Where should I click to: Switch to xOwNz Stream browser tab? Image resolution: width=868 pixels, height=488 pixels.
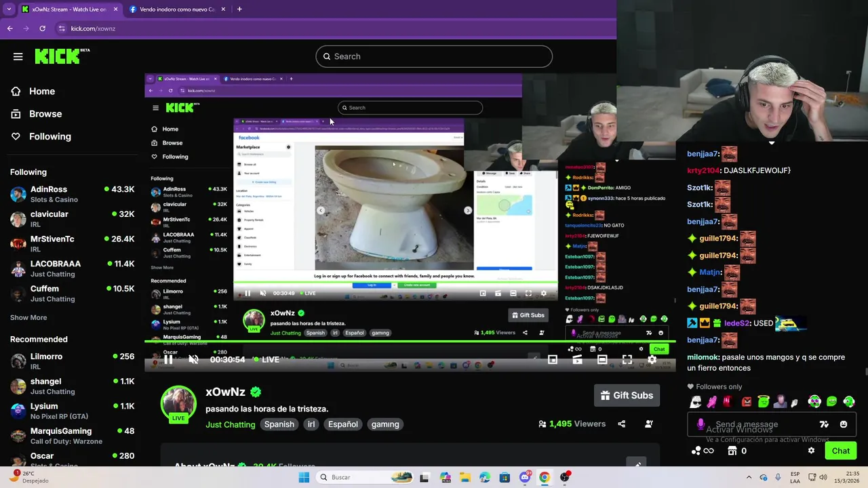pos(69,9)
